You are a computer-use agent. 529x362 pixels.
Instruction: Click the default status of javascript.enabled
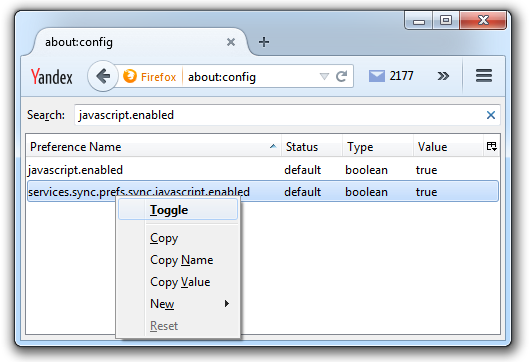302,170
